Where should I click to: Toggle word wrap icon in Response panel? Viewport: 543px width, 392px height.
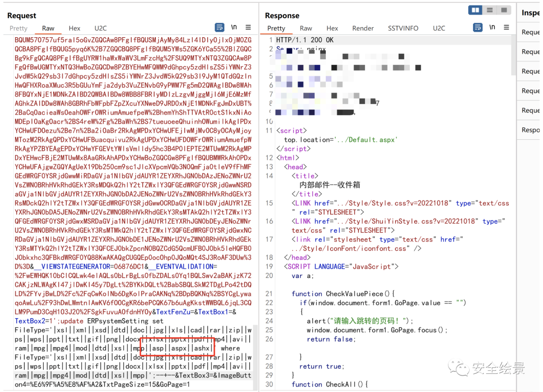pos(478,27)
